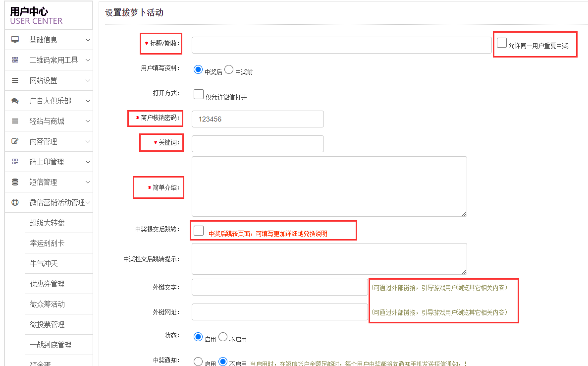Open 优惠券管理 in the sidebar
The width and height of the screenshot is (588, 366).
[48, 284]
